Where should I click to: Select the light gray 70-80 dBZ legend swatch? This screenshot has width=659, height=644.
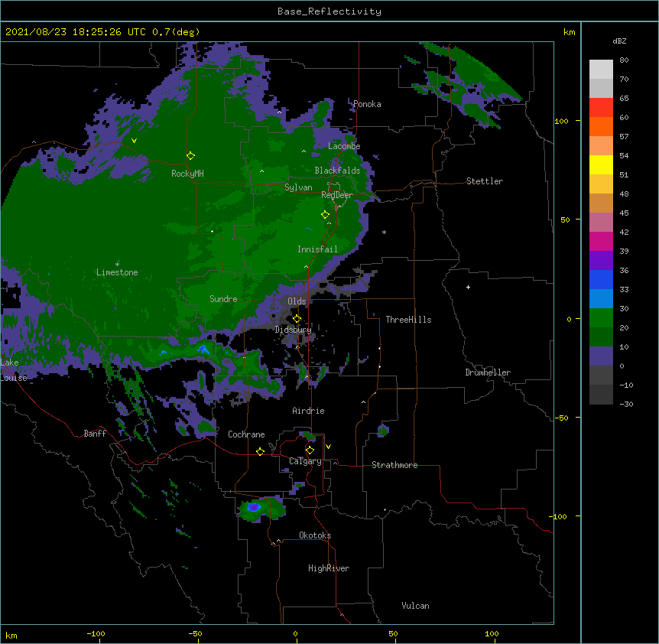[601, 70]
